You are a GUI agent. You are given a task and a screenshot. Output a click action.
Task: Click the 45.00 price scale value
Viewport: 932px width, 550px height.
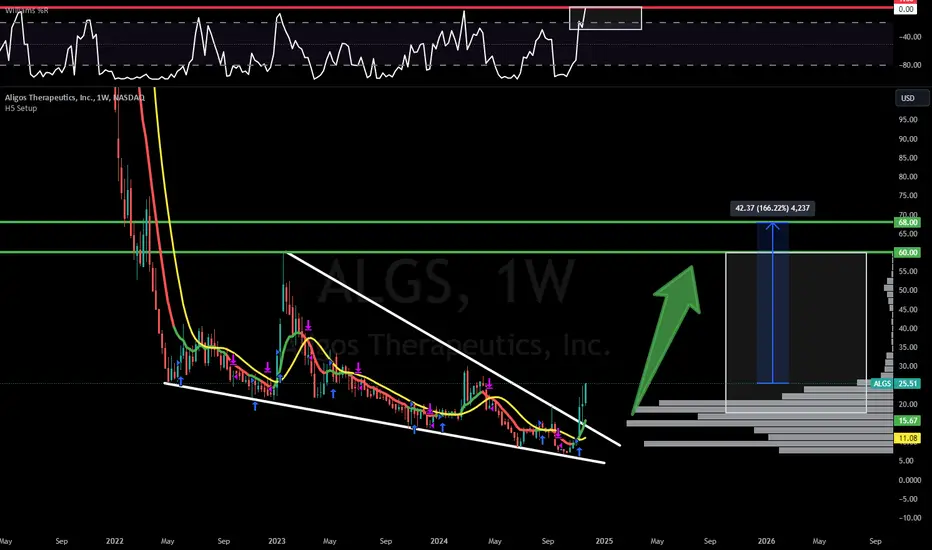pyautogui.click(x=908, y=310)
